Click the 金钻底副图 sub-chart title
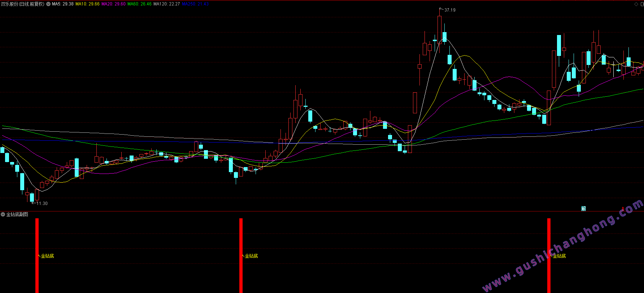The image size is (644, 293). point(17,214)
